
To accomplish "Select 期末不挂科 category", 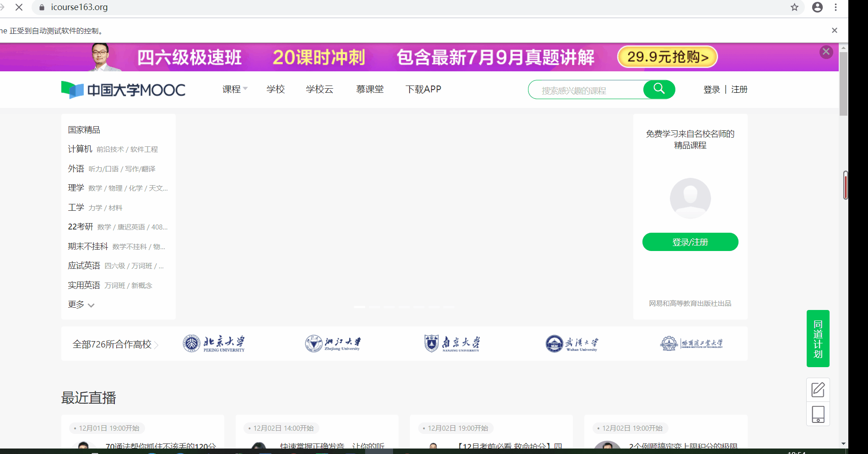I will [x=88, y=246].
